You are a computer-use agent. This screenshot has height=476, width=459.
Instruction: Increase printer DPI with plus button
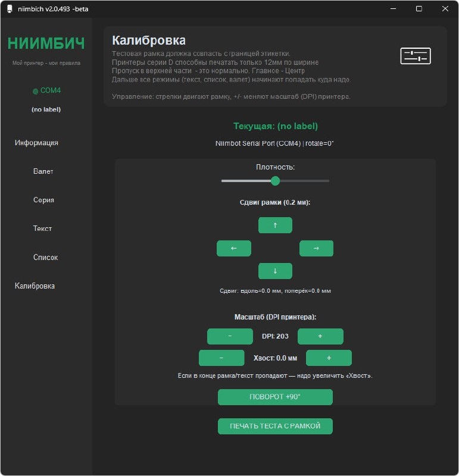coord(320,336)
